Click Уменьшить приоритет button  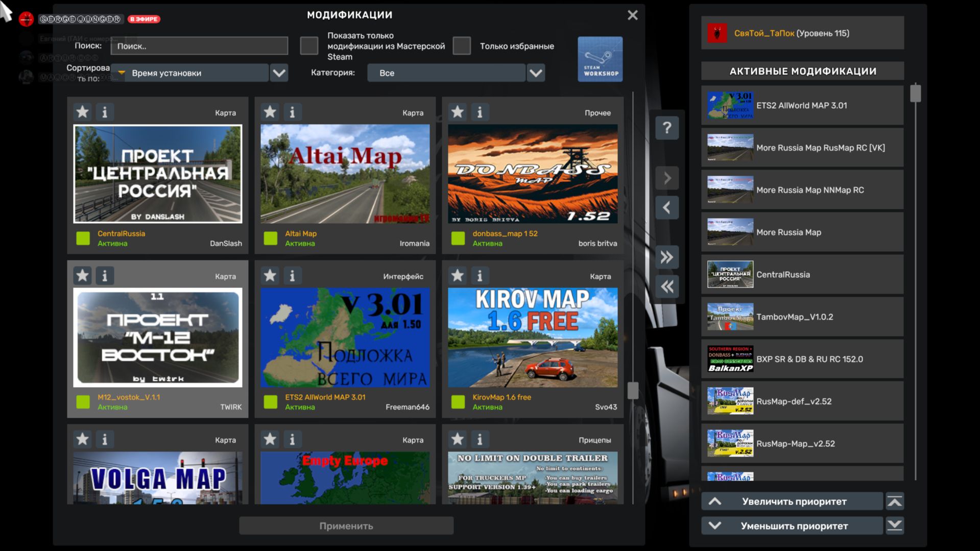[792, 525]
